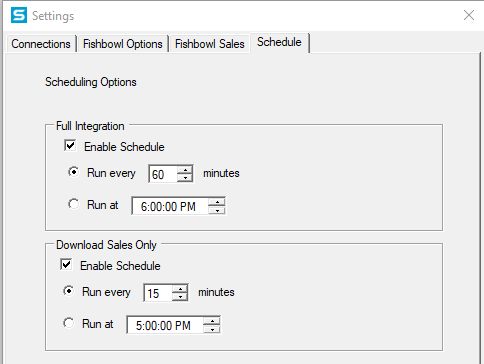484x364 pixels.
Task: Select Download Sales Run at radio button
Action: (x=69, y=323)
